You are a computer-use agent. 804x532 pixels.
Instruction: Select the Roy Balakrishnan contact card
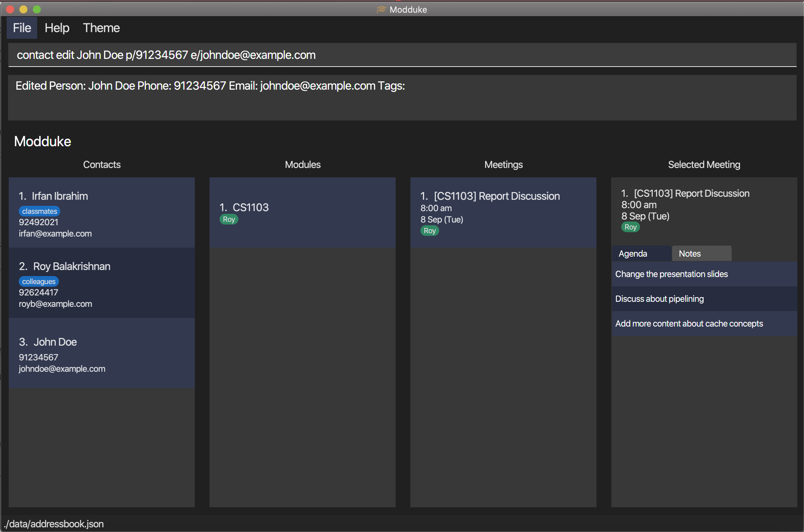pyautogui.click(x=101, y=283)
